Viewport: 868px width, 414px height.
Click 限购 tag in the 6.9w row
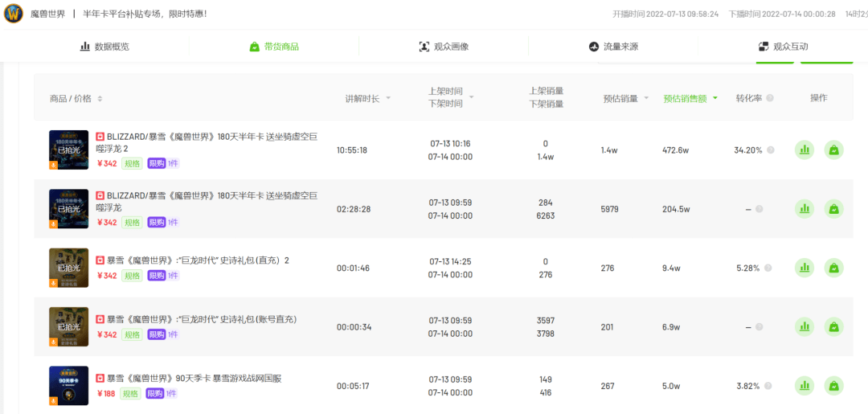[156, 335]
